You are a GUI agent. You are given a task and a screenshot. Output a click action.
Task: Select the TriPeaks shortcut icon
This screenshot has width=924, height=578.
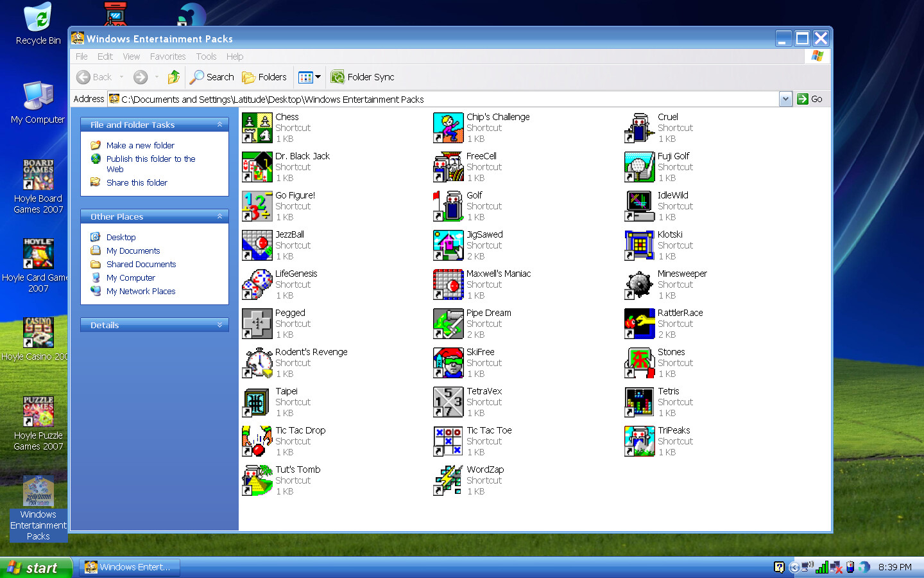[640, 441]
